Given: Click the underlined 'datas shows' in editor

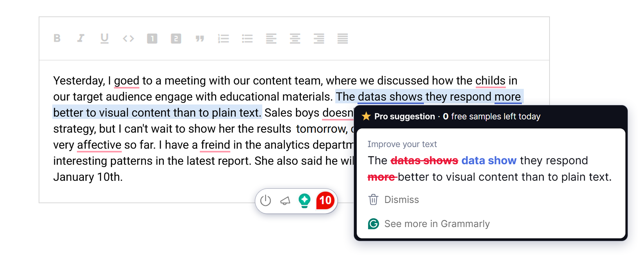Looking at the screenshot, I should 390,97.
